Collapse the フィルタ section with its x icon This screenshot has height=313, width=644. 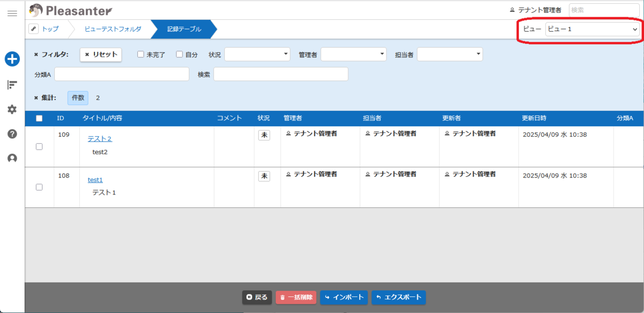click(x=36, y=55)
